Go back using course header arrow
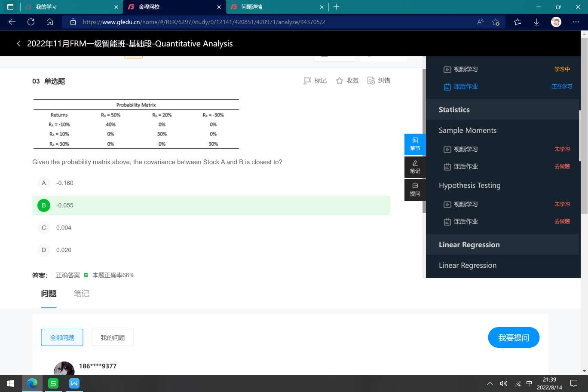 pos(18,43)
